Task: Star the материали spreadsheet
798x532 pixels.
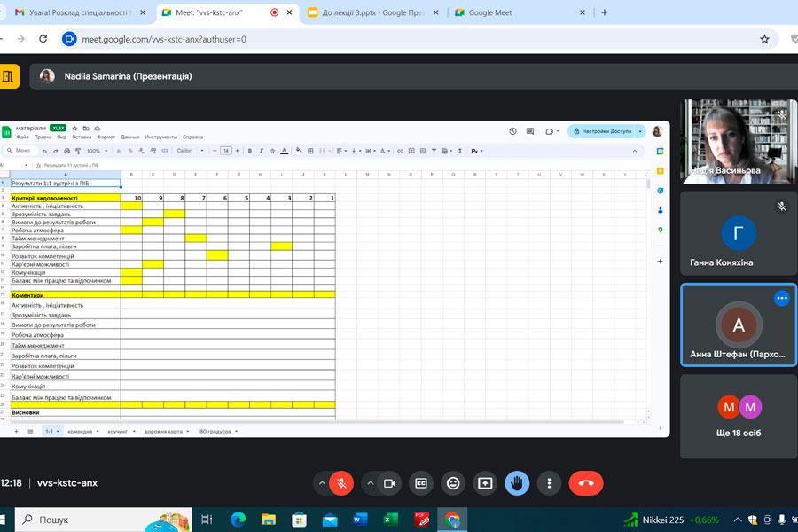Action: coord(74,129)
